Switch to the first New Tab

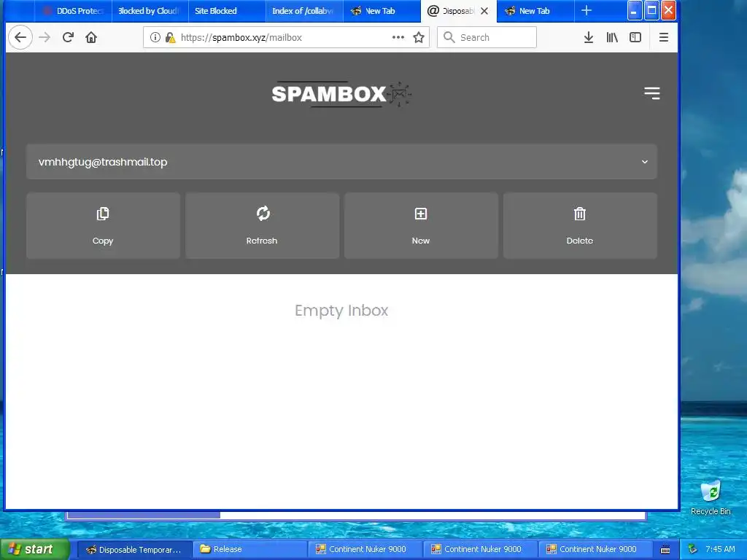(x=382, y=11)
